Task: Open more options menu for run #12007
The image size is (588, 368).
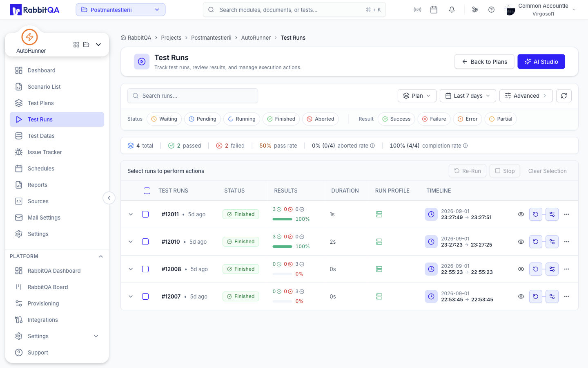Action: [567, 296]
